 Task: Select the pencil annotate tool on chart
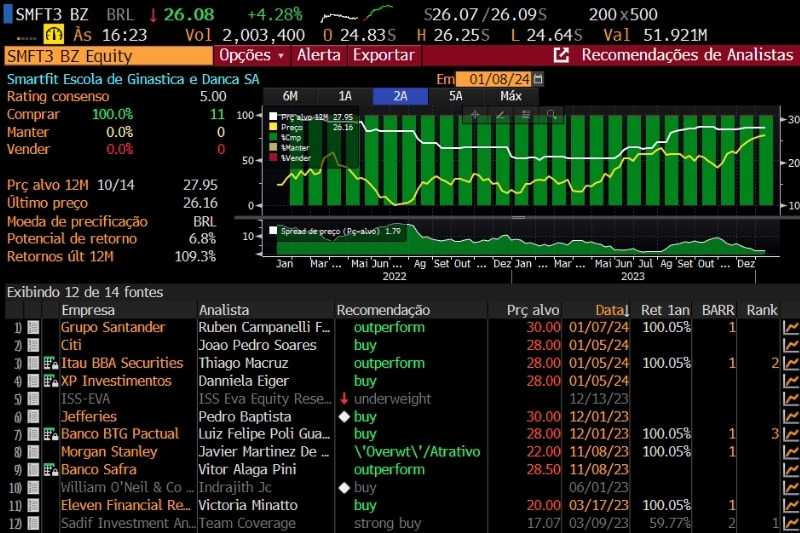501,115
